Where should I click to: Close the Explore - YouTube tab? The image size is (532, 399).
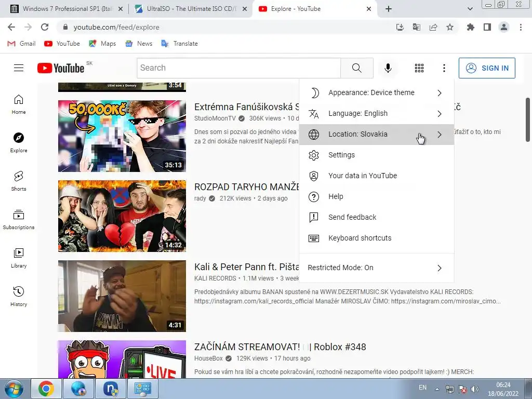click(369, 9)
